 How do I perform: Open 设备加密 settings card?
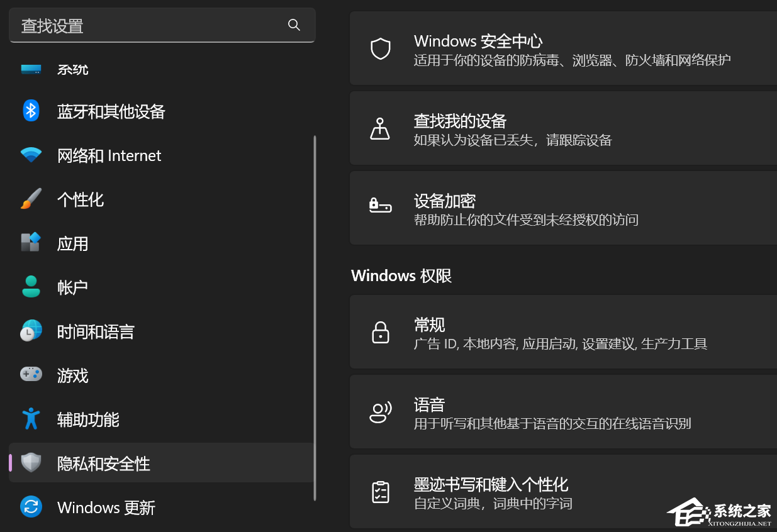pyautogui.click(x=563, y=208)
